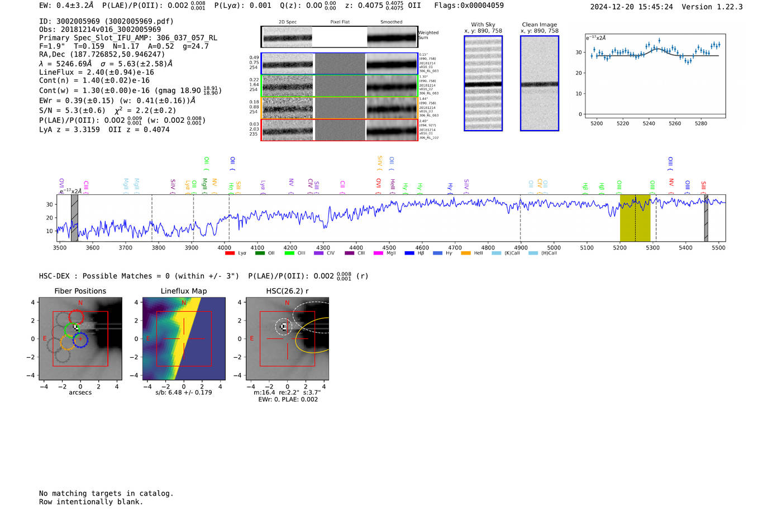
Task: Select the magenta MgII legend swatch
Action: pyautogui.click(x=378, y=253)
